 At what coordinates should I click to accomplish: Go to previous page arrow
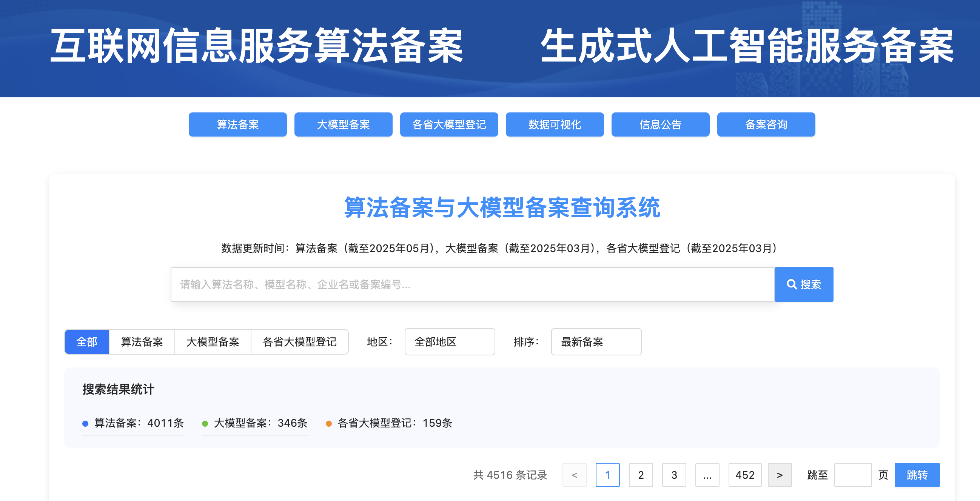574,475
